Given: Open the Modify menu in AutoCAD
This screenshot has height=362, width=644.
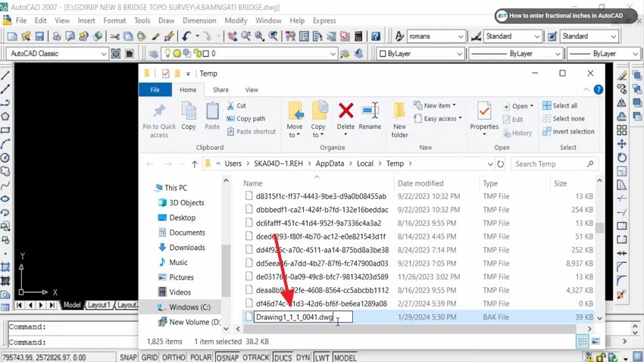Looking at the screenshot, I should click(x=236, y=20).
